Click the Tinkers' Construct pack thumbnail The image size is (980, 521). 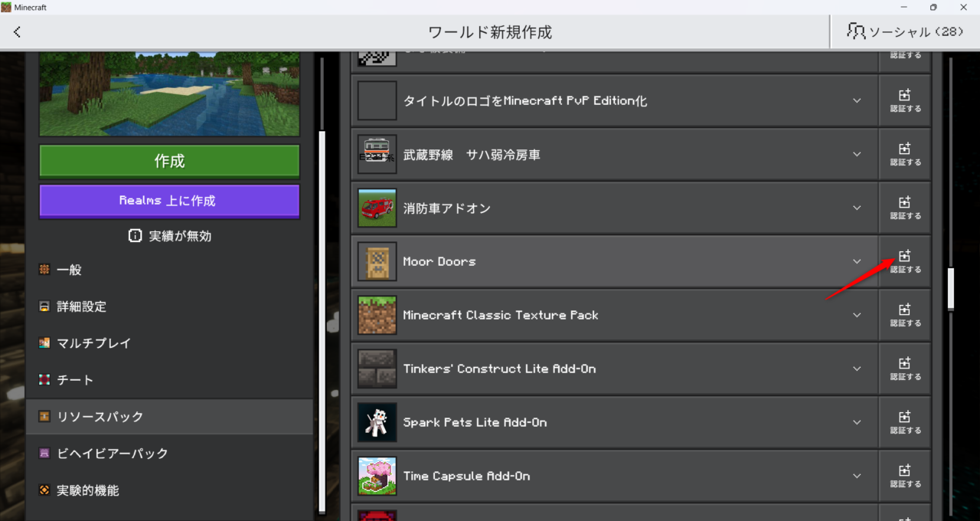(x=377, y=369)
